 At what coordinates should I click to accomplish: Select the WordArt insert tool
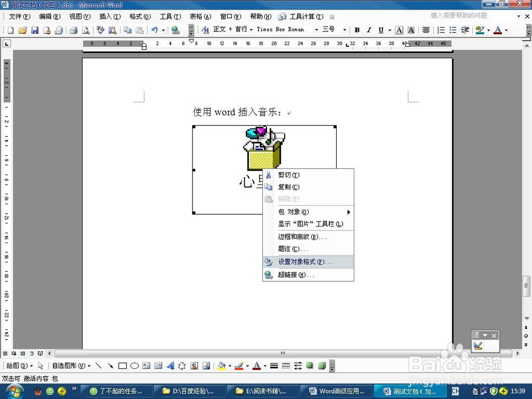(x=171, y=365)
